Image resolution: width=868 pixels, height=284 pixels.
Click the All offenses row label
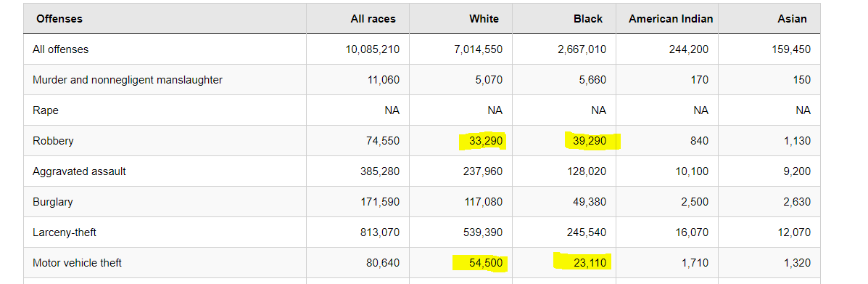[x=60, y=49]
